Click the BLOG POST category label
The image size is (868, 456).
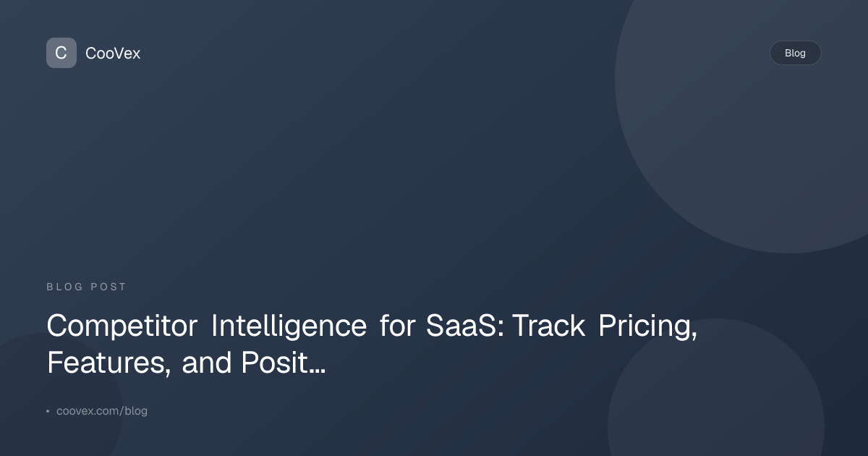tap(87, 287)
